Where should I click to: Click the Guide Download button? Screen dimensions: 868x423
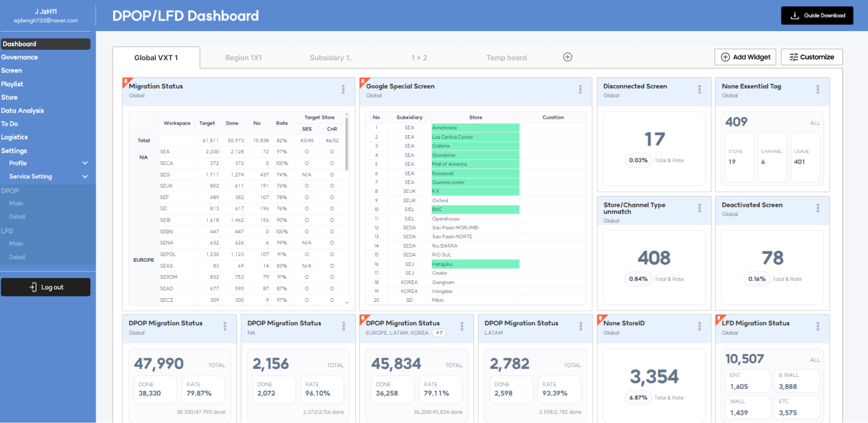[817, 16]
